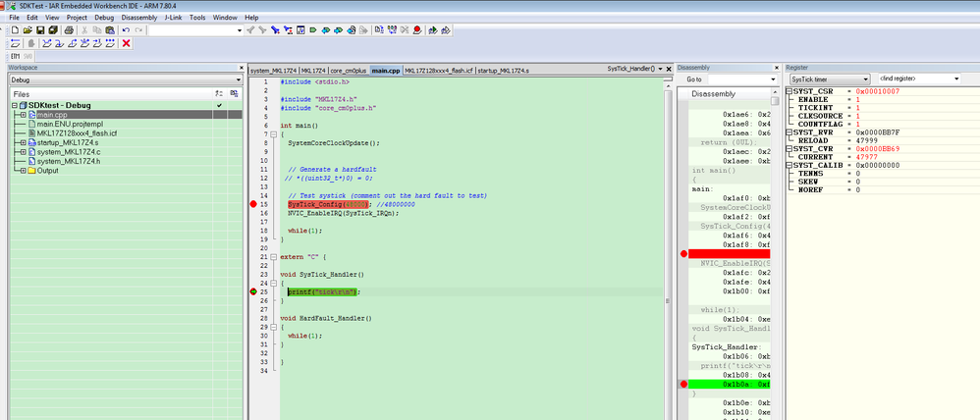Click the Step Over debug icon
This screenshot has height=420, width=980.
click(46, 43)
